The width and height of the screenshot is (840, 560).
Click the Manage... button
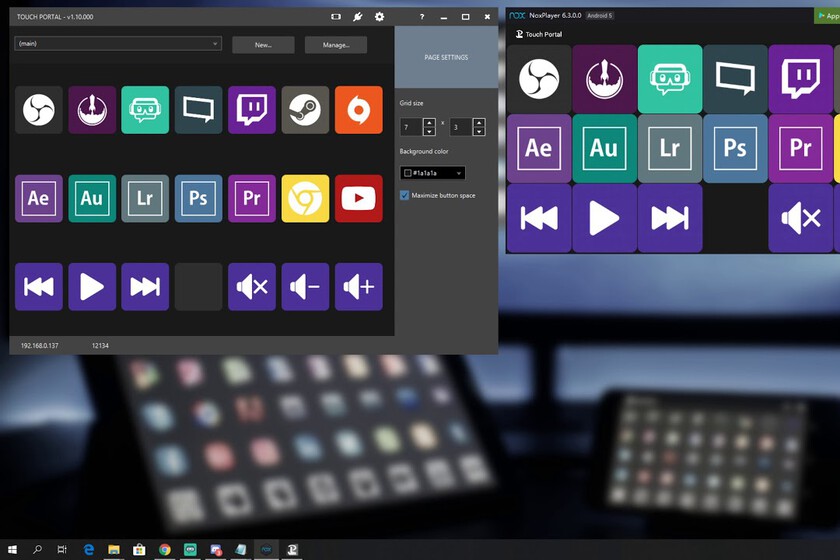pos(335,45)
